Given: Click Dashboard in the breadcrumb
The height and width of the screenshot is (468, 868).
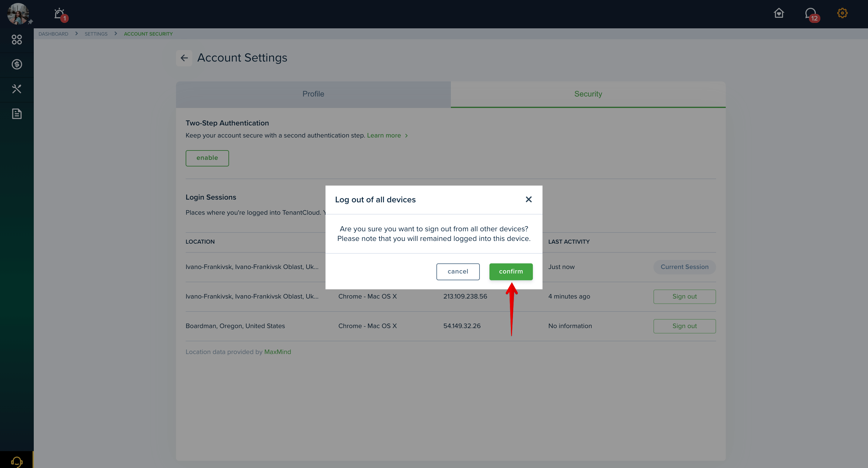Looking at the screenshot, I should tap(53, 34).
